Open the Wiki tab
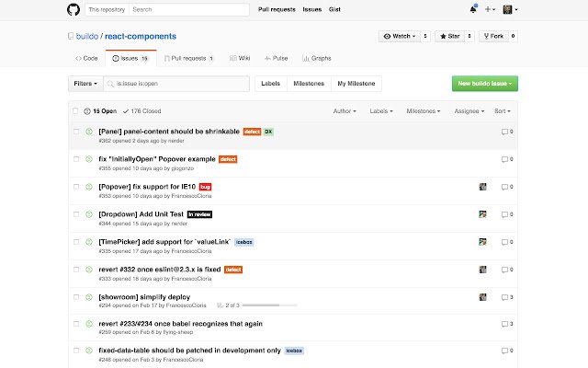 (240, 58)
